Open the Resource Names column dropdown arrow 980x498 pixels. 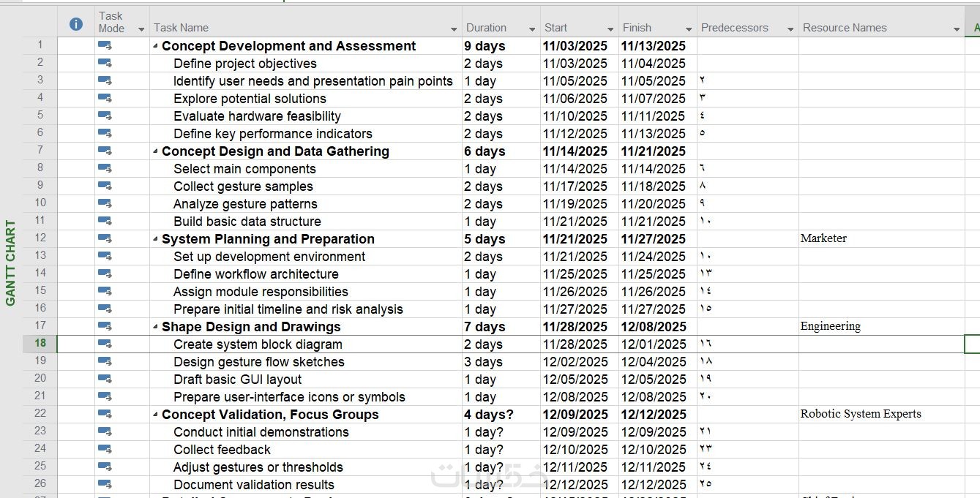pos(957,29)
